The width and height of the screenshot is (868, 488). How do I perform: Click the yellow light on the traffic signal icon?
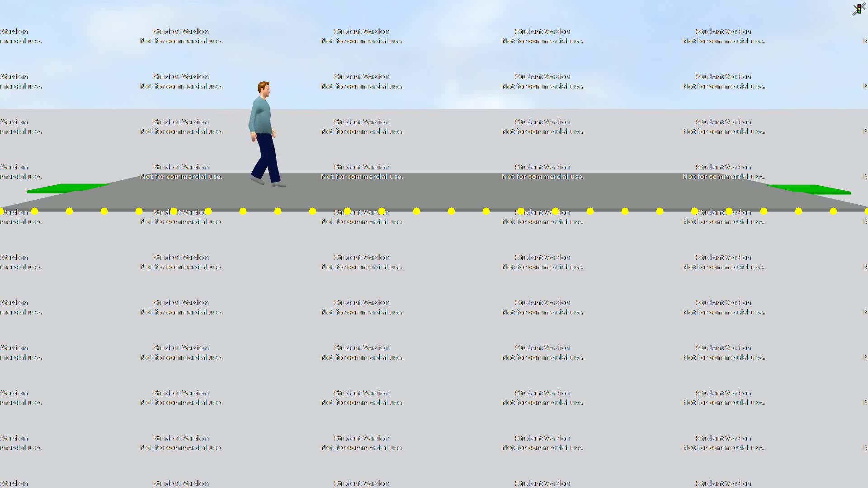pos(859,9)
